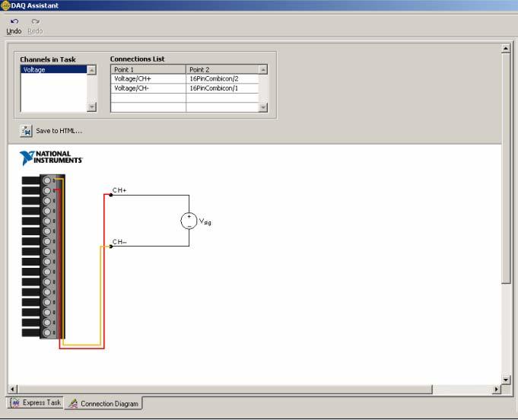Select the Voltage/CH- cell

pos(148,88)
